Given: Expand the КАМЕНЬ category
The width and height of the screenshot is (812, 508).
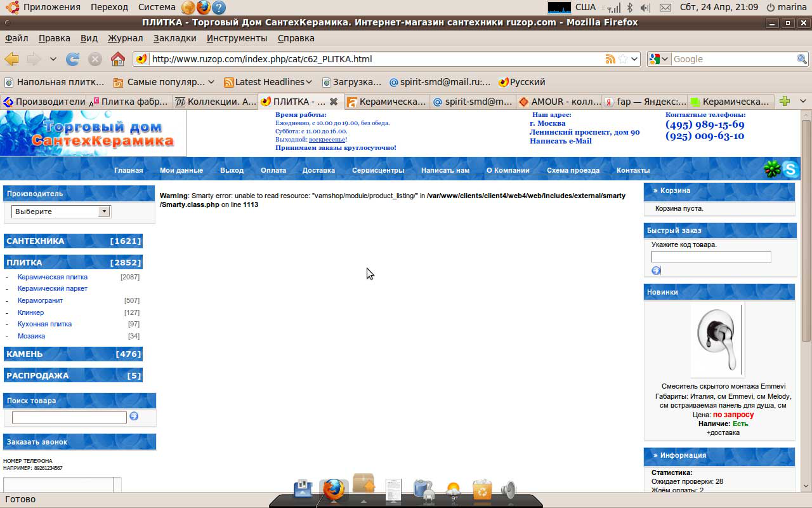Looking at the screenshot, I should [74, 354].
